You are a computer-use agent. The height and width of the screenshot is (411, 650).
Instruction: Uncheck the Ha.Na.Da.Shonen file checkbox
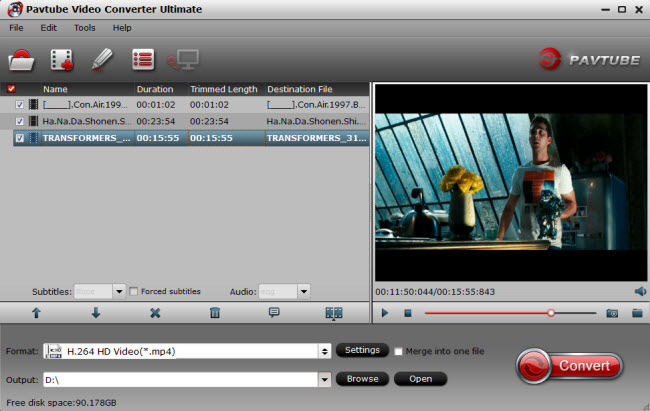(19, 121)
